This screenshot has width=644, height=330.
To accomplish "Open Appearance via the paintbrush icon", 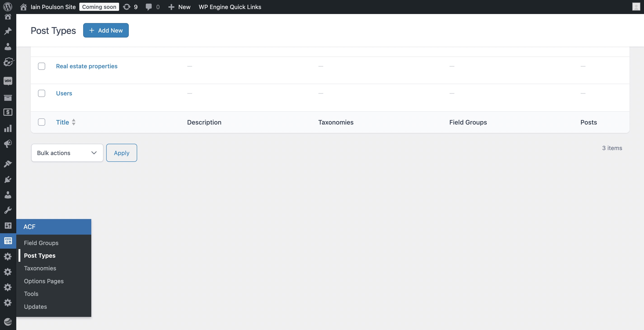I will point(8,164).
